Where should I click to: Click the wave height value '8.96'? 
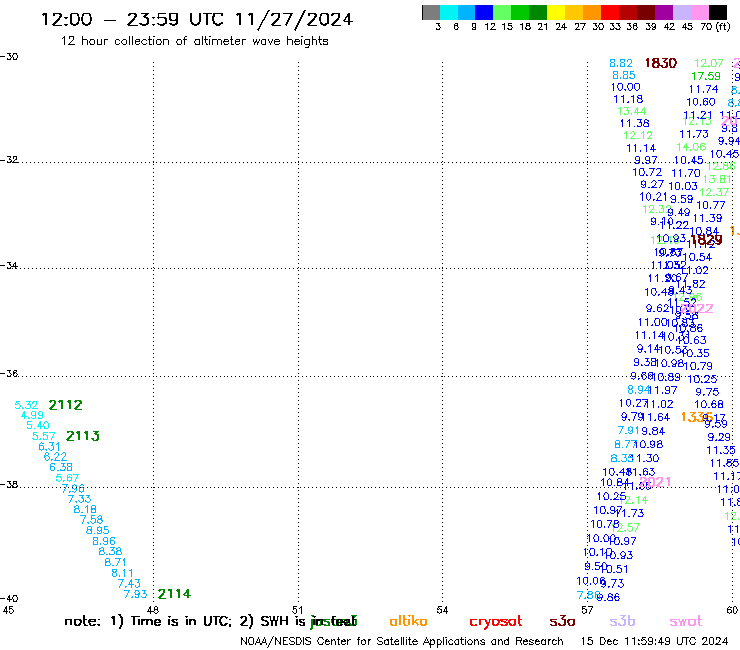104,541
